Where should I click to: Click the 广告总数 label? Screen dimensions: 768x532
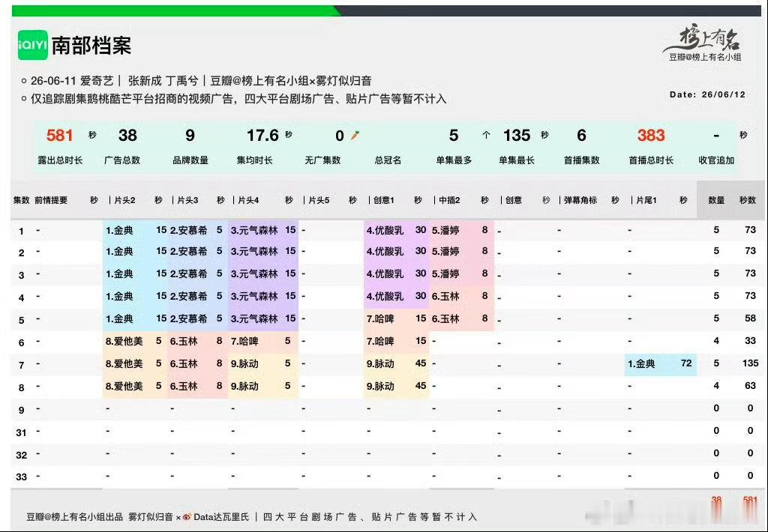(x=122, y=160)
